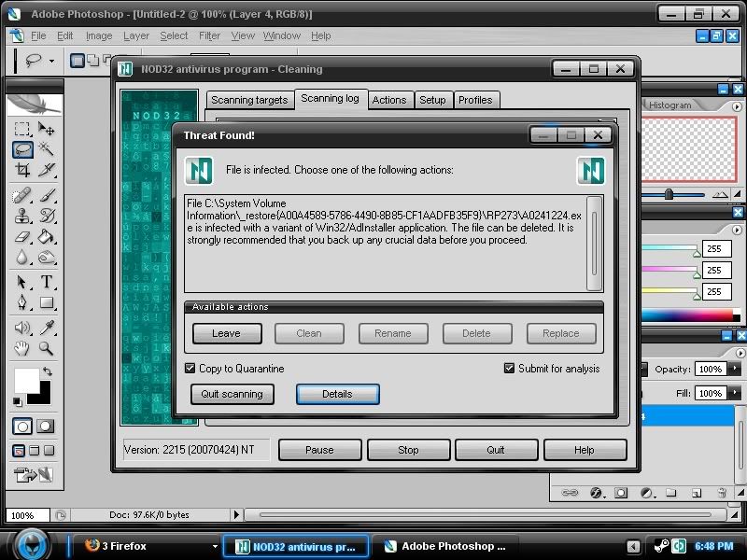Select the Blur tool
This screenshot has width=747, height=560.
21,258
